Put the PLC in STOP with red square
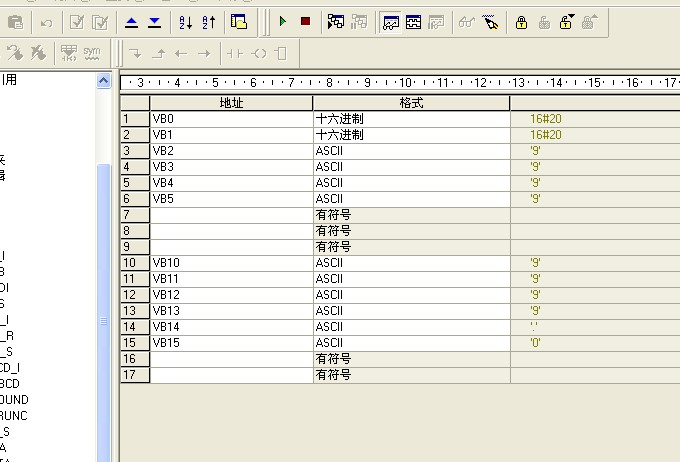Screen dimensions: 680x462 [305, 21]
